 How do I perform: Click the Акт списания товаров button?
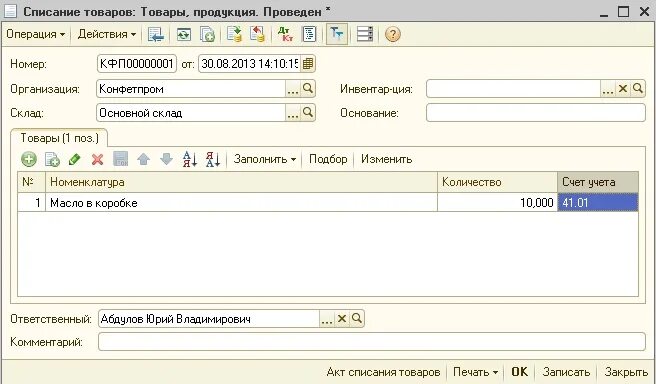click(383, 372)
